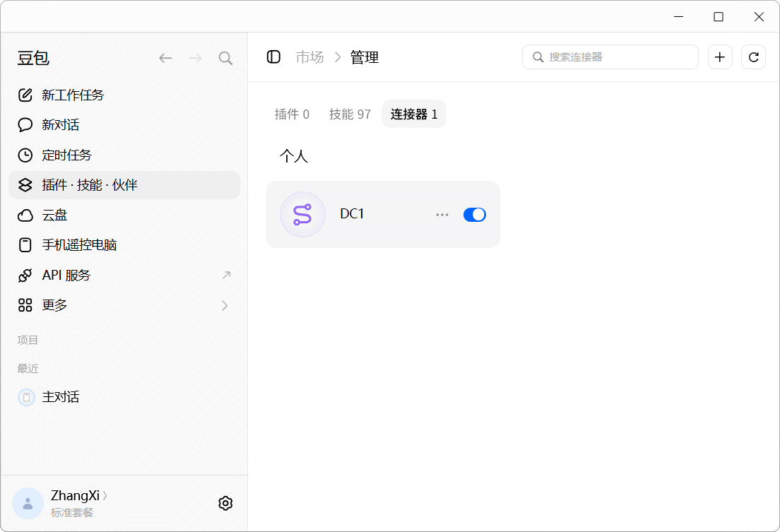Open 云盘 in sidebar
Viewport: 780px width, 532px height.
coord(124,215)
